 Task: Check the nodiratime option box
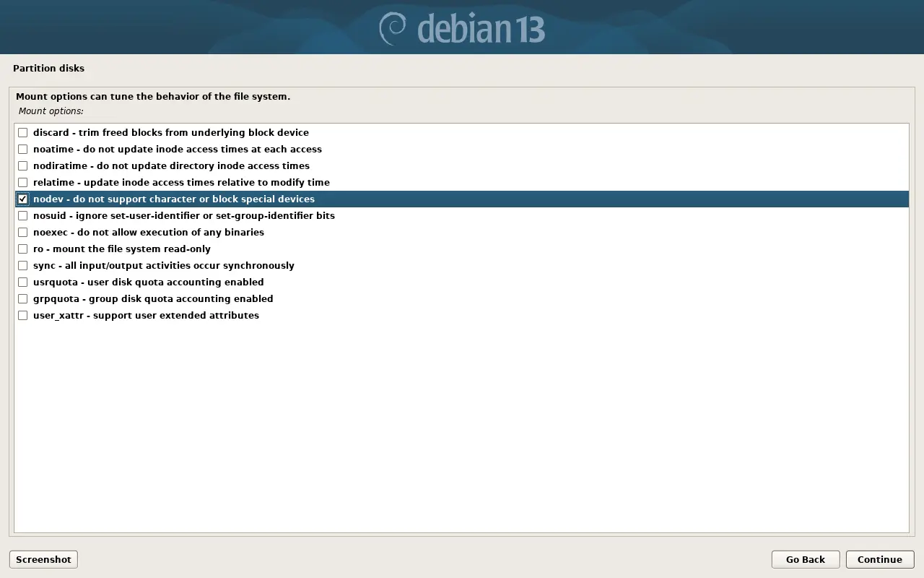(23, 166)
